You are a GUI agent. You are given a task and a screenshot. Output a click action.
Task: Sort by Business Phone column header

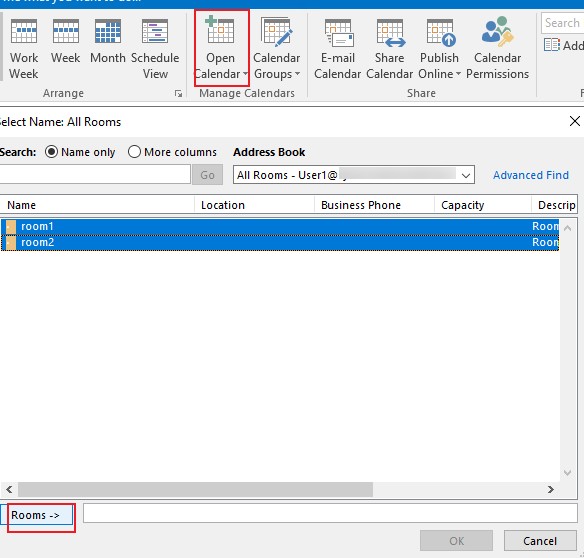[x=374, y=205]
